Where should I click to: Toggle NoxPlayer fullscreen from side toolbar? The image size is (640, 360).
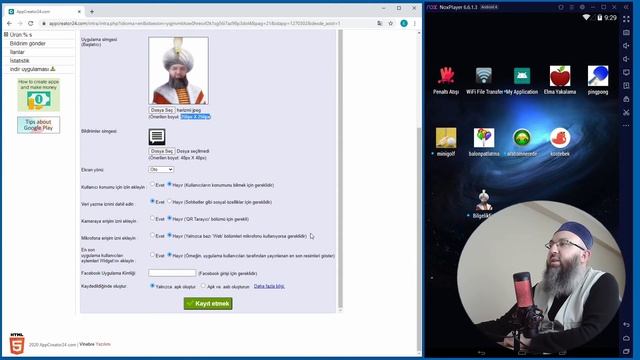point(627,19)
